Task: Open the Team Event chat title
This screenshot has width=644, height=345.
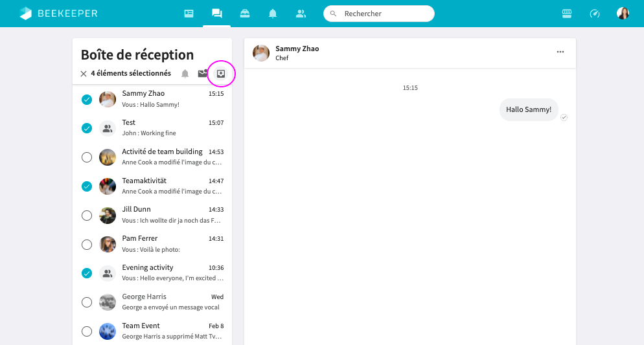Action: coord(141,326)
